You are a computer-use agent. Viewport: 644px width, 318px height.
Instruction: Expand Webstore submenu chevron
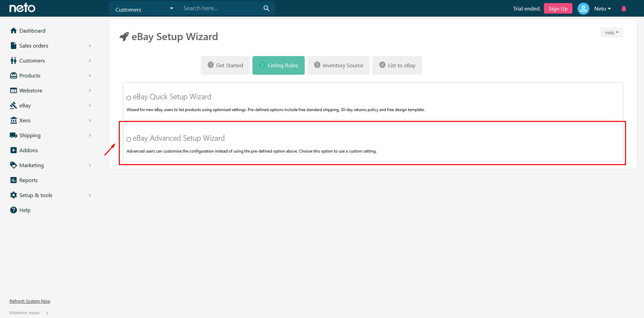click(90, 90)
